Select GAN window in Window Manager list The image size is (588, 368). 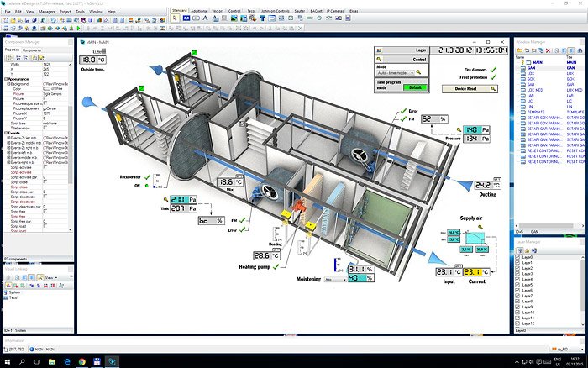click(x=530, y=66)
